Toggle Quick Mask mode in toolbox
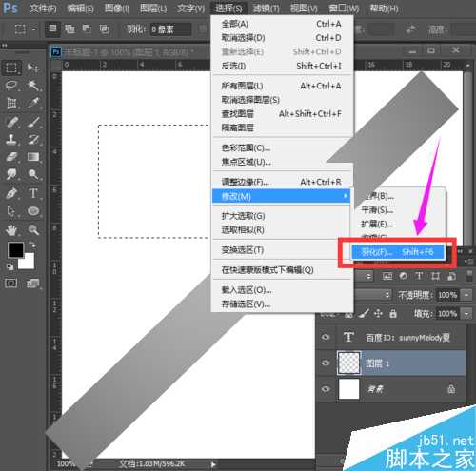Screen dimensions: 476x471 pos(11,284)
